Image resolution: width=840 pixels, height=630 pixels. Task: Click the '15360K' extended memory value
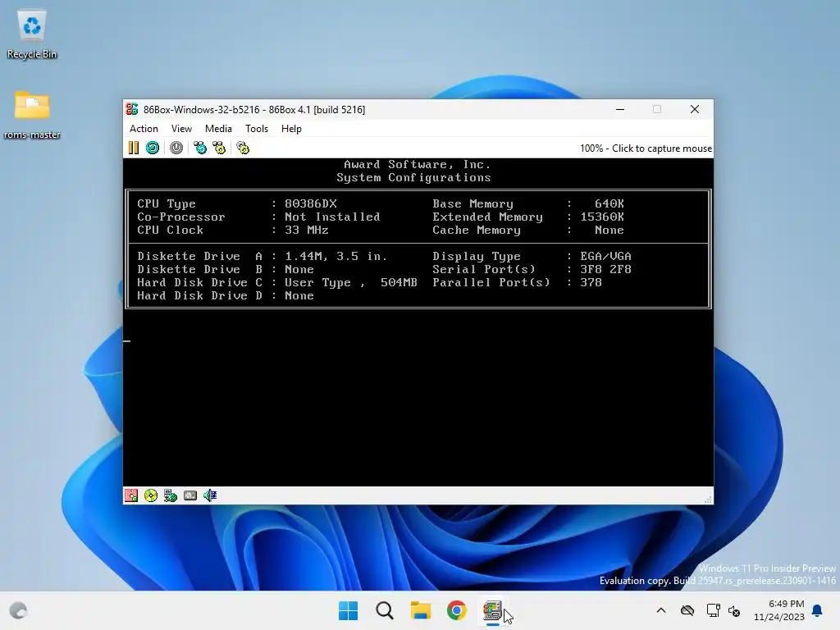pos(602,217)
